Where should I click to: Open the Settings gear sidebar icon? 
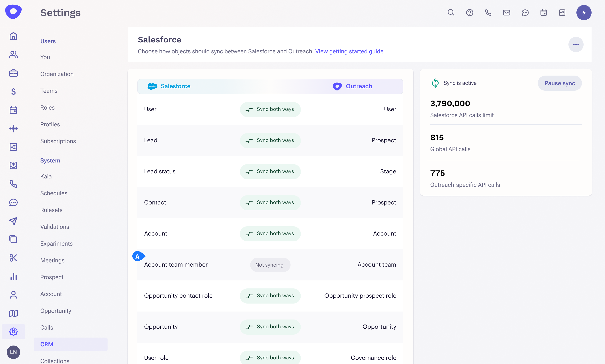[13, 332]
